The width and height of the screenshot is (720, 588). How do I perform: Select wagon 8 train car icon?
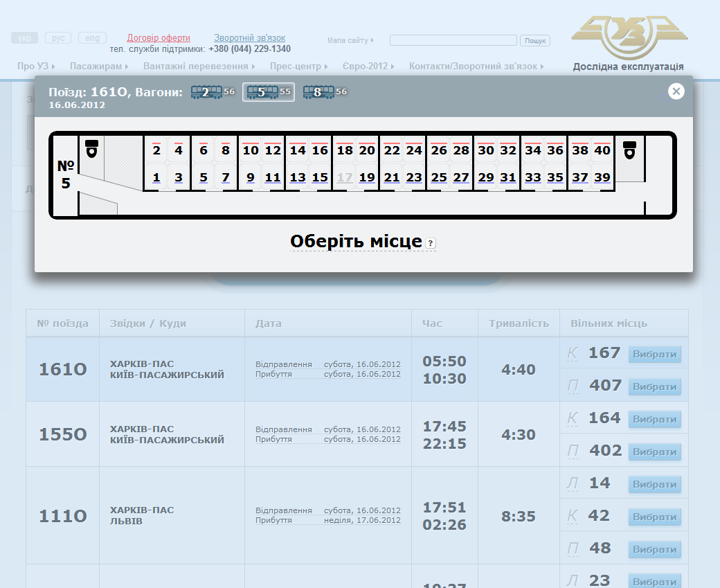click(x=318, y=92)
